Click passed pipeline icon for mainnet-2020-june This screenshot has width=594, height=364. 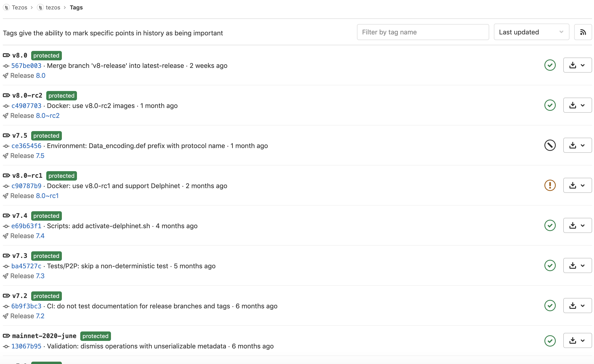550,341
